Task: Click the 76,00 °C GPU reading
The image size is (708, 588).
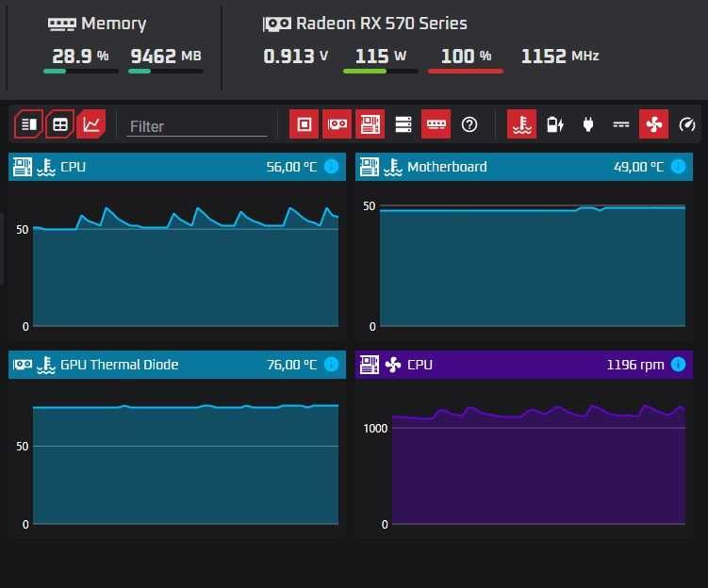Action: [x=291, y=365]
